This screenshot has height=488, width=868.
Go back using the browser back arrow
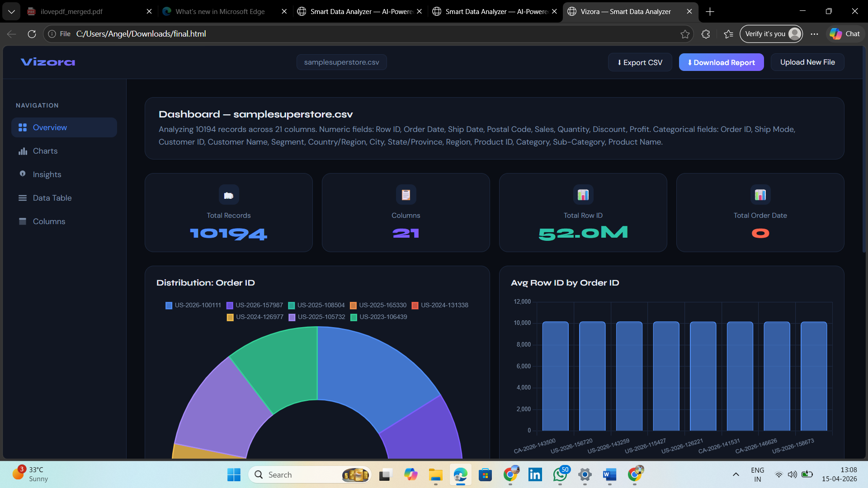coord(12,34)
